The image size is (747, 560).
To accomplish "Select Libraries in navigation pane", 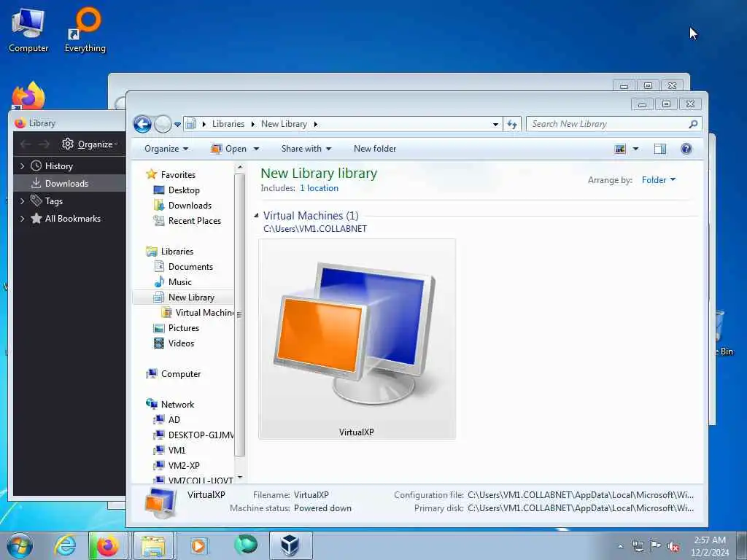I will (x=177, y=252).
